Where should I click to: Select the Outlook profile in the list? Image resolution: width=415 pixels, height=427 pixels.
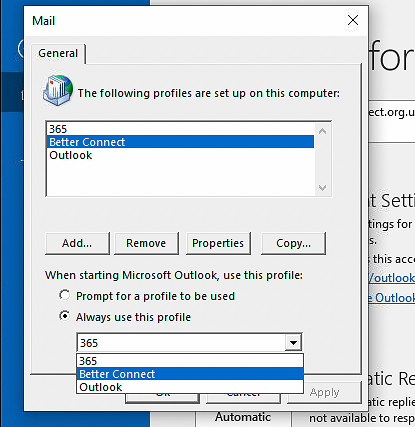180,155
